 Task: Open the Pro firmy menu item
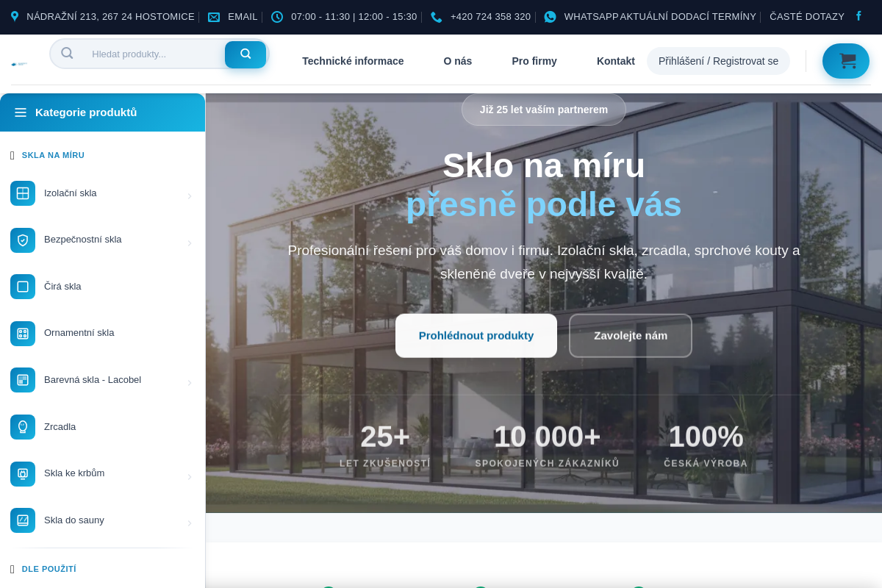coord(534,61)
